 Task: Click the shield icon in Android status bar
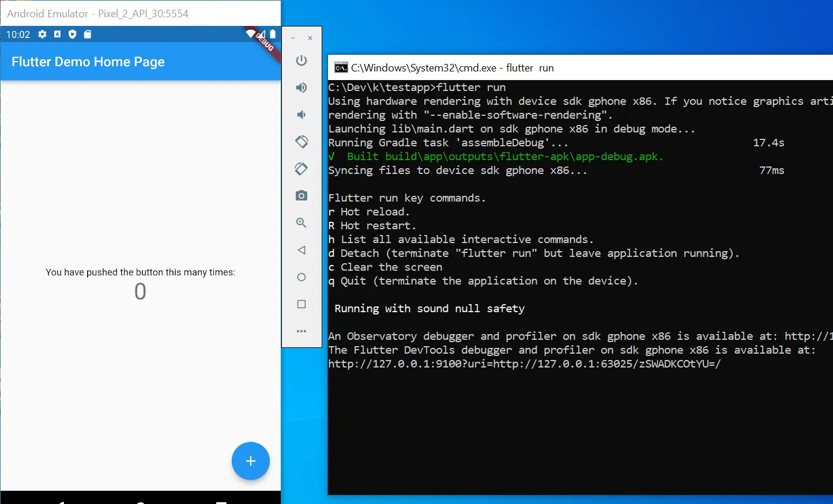(72, 35)
